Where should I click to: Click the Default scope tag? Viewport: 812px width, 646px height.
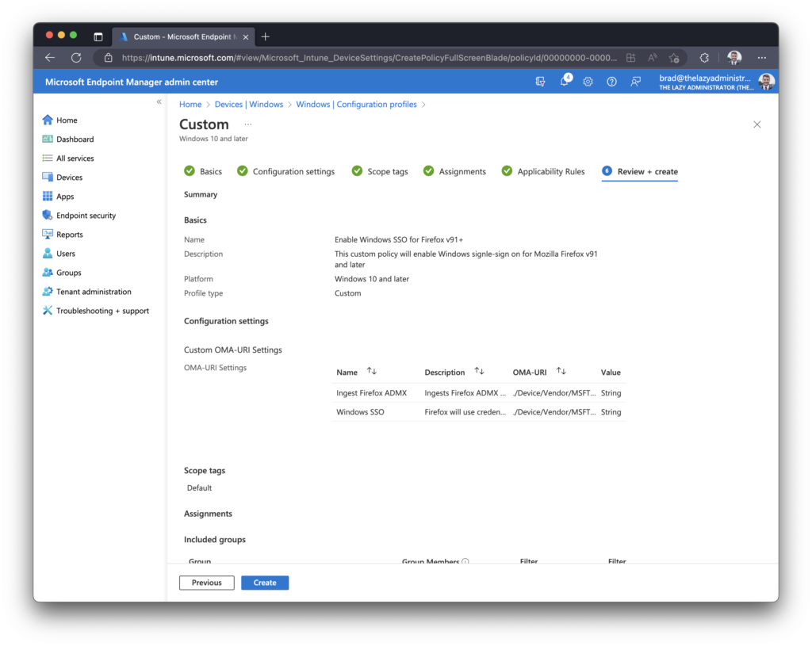[x=199, y=488]
